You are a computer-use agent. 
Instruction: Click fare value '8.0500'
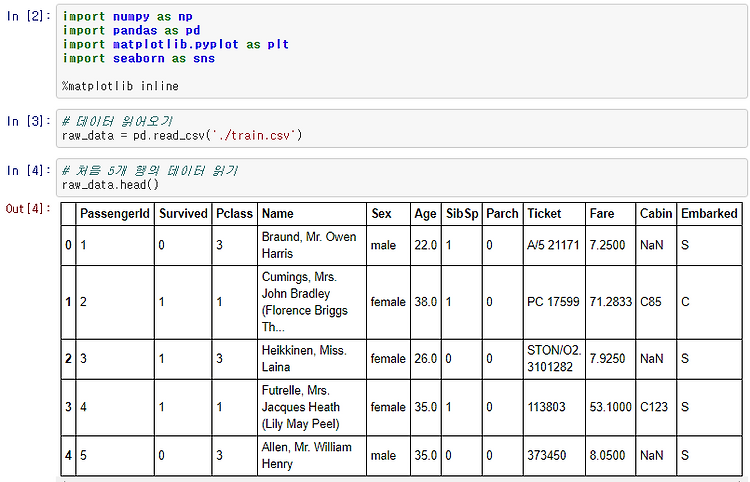point(607,456)
